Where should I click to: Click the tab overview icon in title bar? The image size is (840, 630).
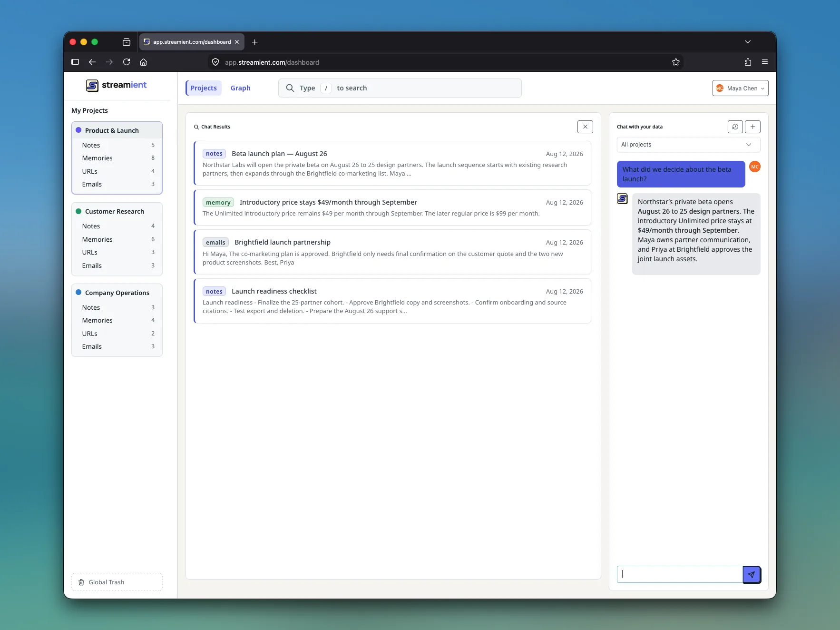pyautogui.click(x=127, y=42)
